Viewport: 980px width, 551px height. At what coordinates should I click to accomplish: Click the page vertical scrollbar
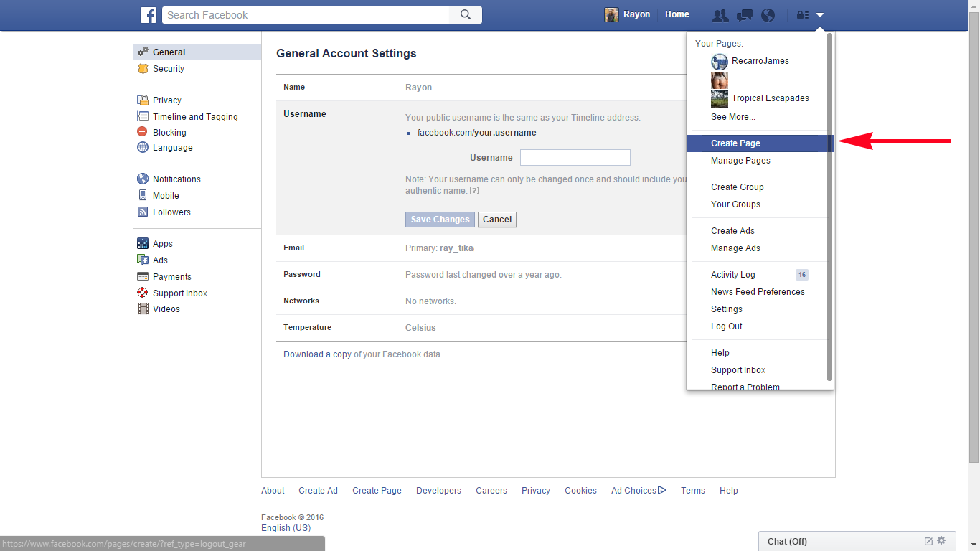974,237
